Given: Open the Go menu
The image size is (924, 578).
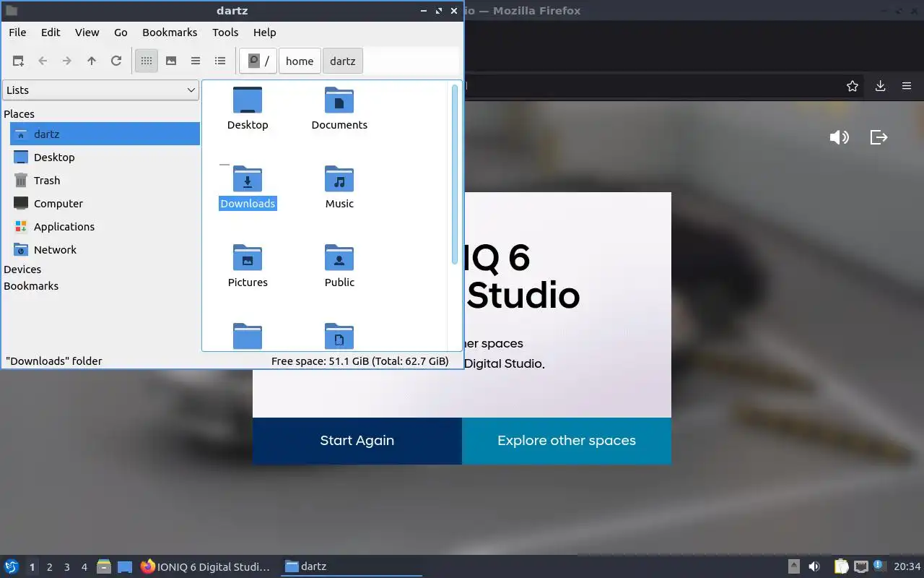Looking at the screenshot, I should (121, 33).
